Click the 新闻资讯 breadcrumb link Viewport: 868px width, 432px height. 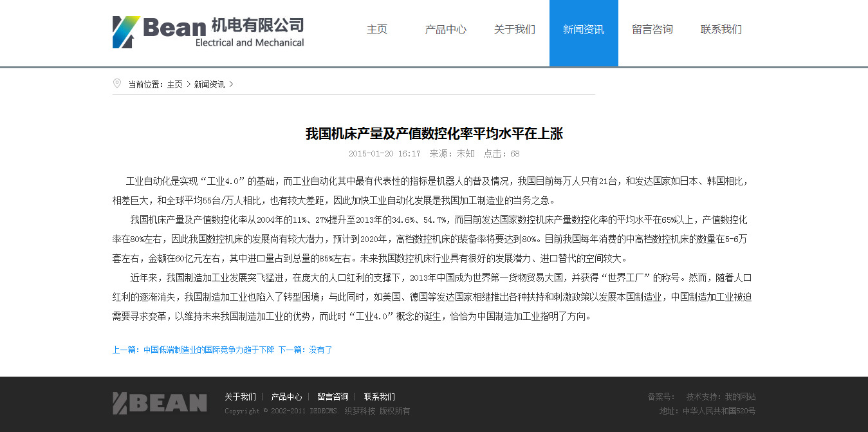[x=210, y=84]
